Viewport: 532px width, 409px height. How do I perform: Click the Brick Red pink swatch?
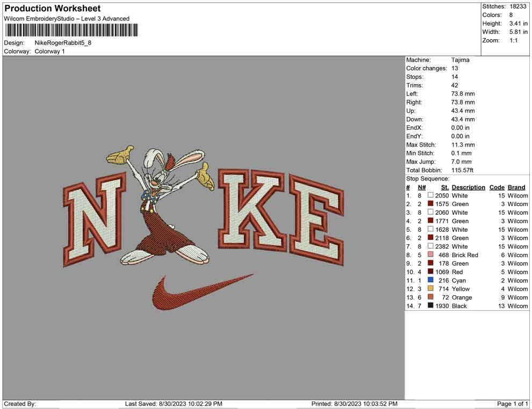point(430,254)
